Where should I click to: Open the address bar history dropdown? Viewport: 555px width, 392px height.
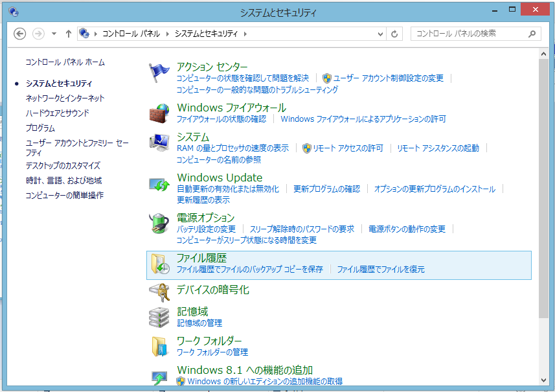point(380,34)
